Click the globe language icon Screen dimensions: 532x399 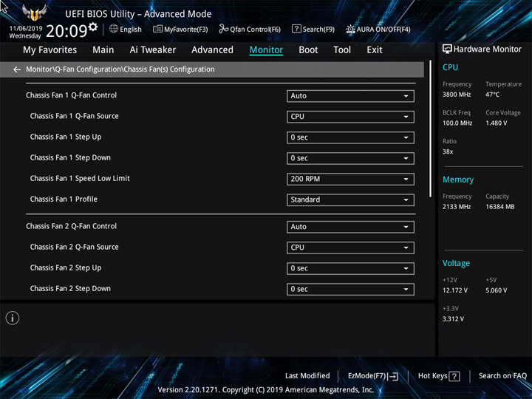tap(114, 29)
